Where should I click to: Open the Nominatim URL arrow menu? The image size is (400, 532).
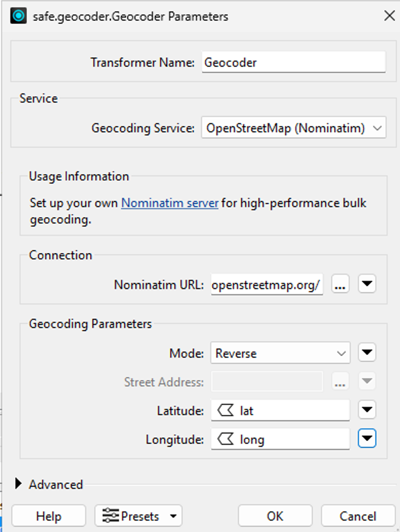click(x=367, y=283)
